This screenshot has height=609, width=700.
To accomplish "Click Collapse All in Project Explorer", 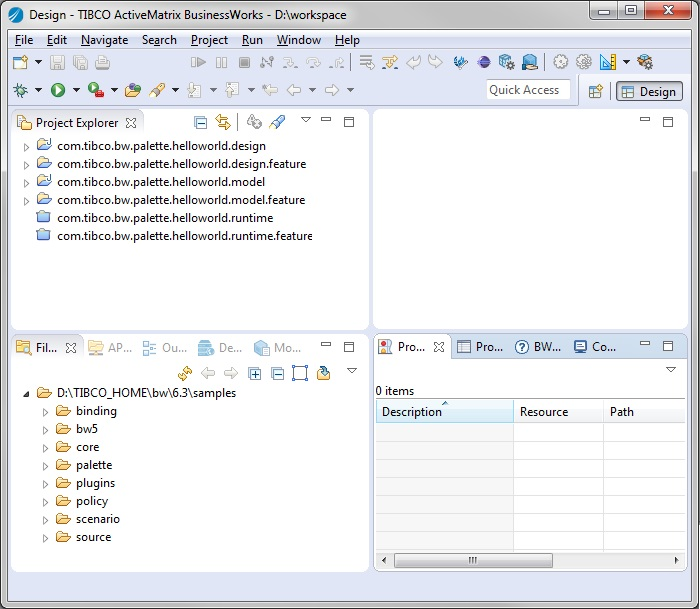I will [x=201, y=122].
